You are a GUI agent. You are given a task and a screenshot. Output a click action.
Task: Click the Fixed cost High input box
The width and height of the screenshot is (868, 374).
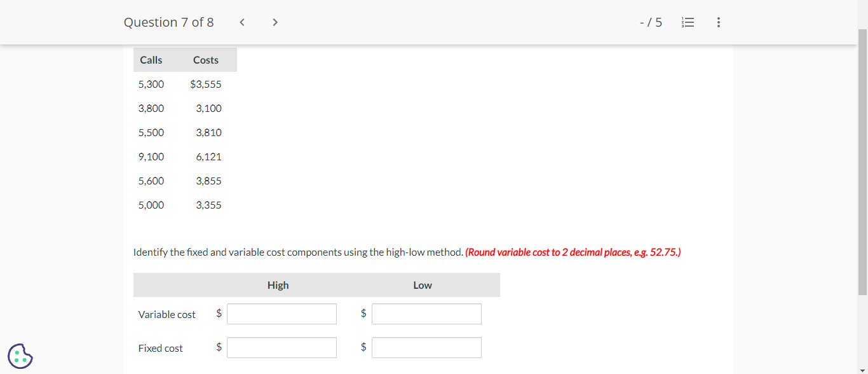click(281, 347)
